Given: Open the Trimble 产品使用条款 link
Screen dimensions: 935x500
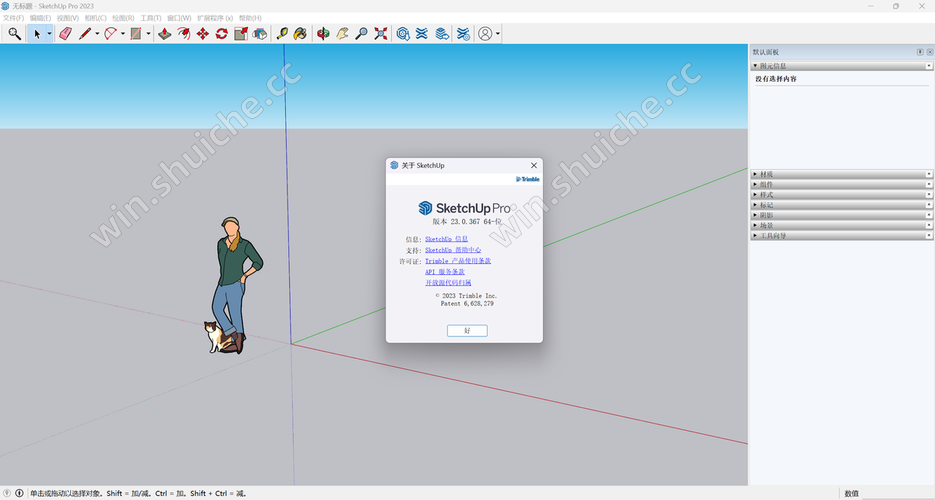Looking at the screenshot, I should 458,261.
